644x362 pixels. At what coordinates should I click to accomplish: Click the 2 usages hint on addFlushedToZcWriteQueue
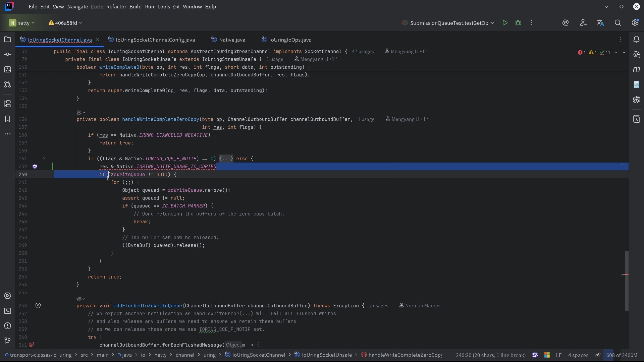pyautogui.click(x=379, y=306)
